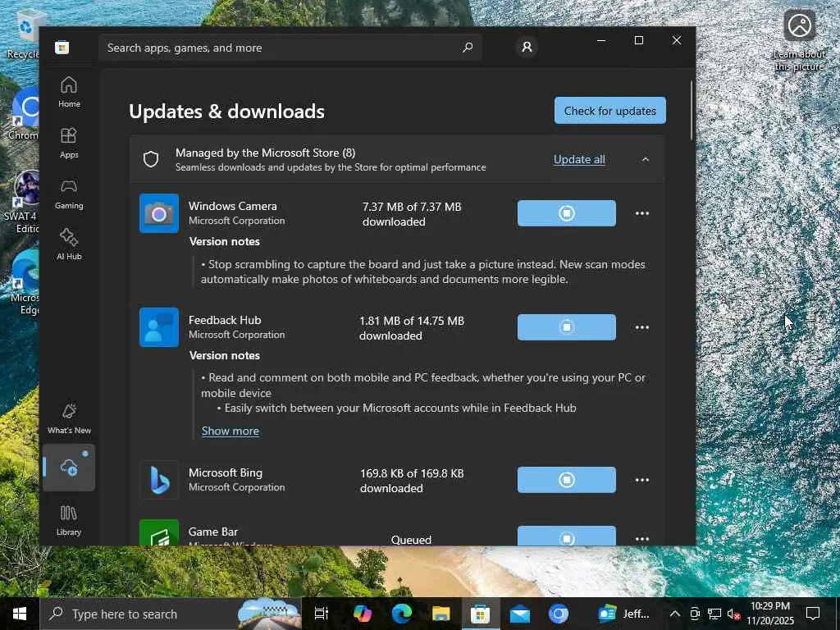Viewport: 840px width, 630px height.
Task: Click the Recycle Bin desktop icon
Action: 22,35
